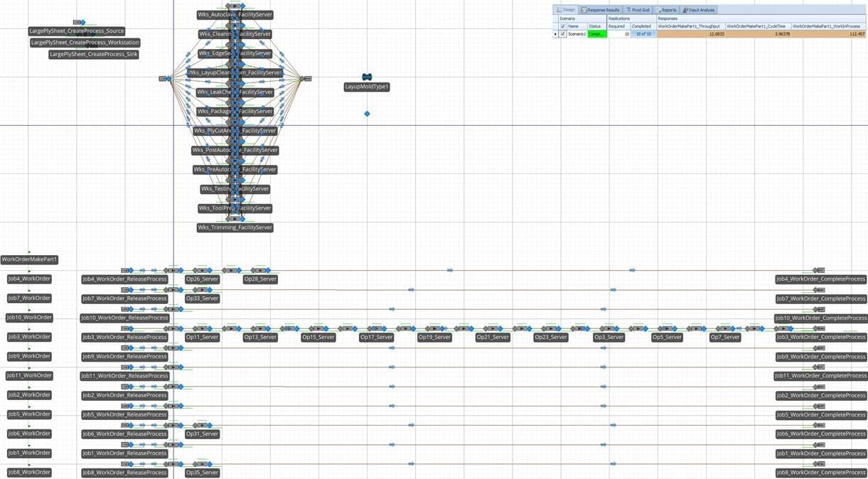Toggle the header select-all scenarios checkbox

pyautogui.click(x=563, y=26)
